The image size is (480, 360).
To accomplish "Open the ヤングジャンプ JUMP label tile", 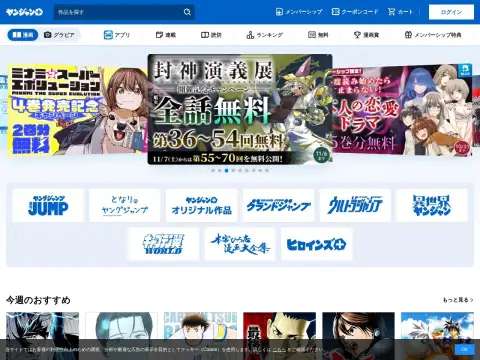I will [48, 205].
